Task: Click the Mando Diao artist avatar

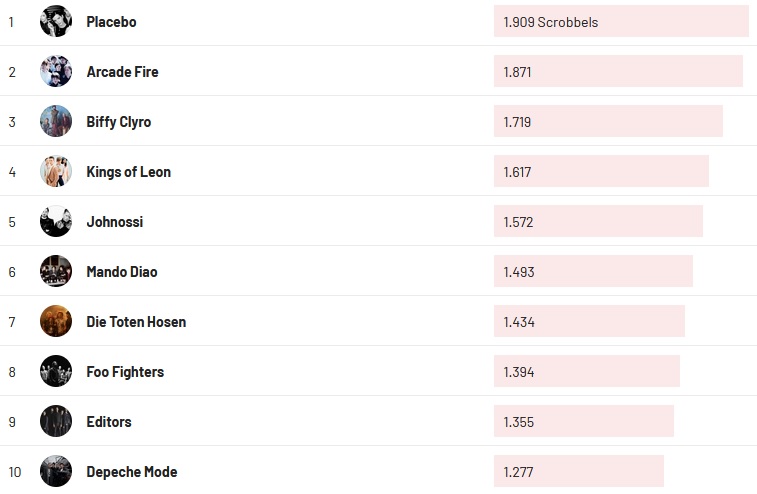Action: 56,271
